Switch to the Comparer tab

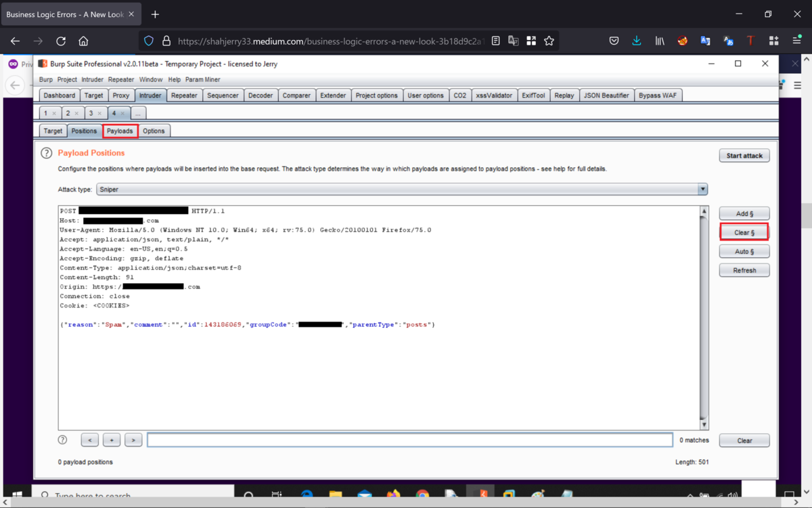click(x=296, y=96)
